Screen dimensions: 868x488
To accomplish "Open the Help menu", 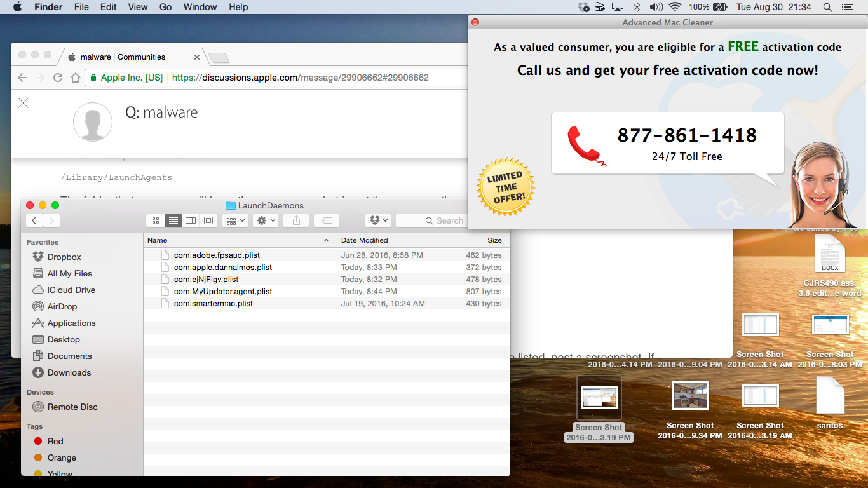I will click(238, 7).
